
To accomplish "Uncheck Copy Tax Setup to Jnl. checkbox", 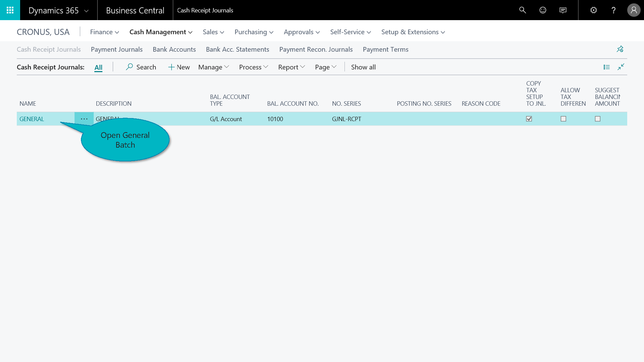I will click(x=529, y=119).
